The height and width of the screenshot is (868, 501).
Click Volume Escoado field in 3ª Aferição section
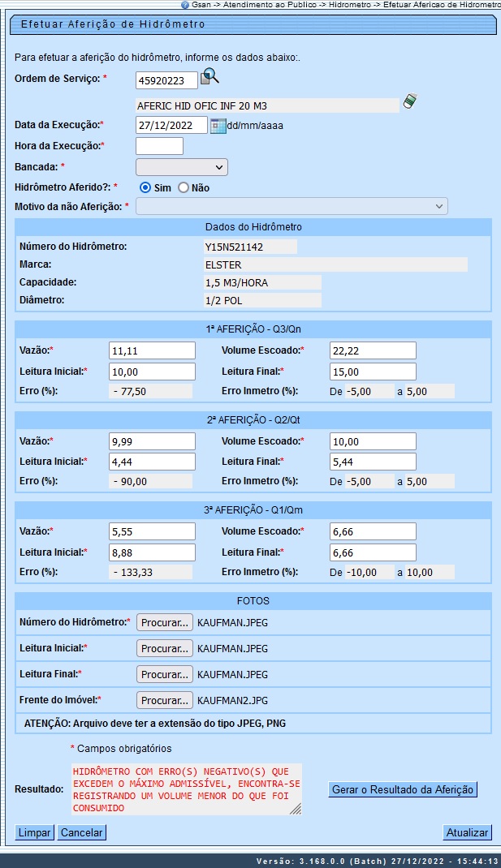click(373, 531)
